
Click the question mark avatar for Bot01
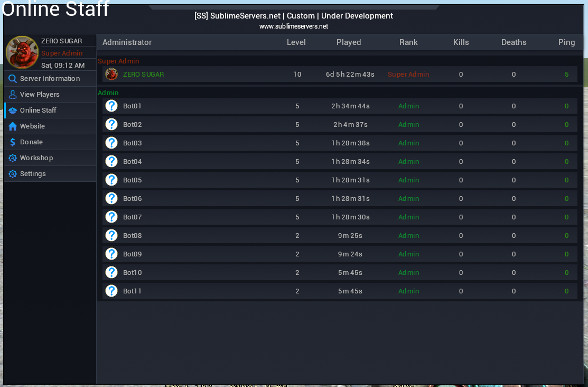111,106
